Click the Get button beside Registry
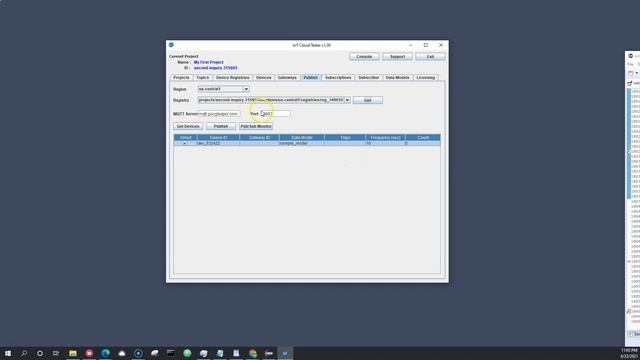Image resolution: width=640 pixels, height=360 pixels. coord(368,100)
